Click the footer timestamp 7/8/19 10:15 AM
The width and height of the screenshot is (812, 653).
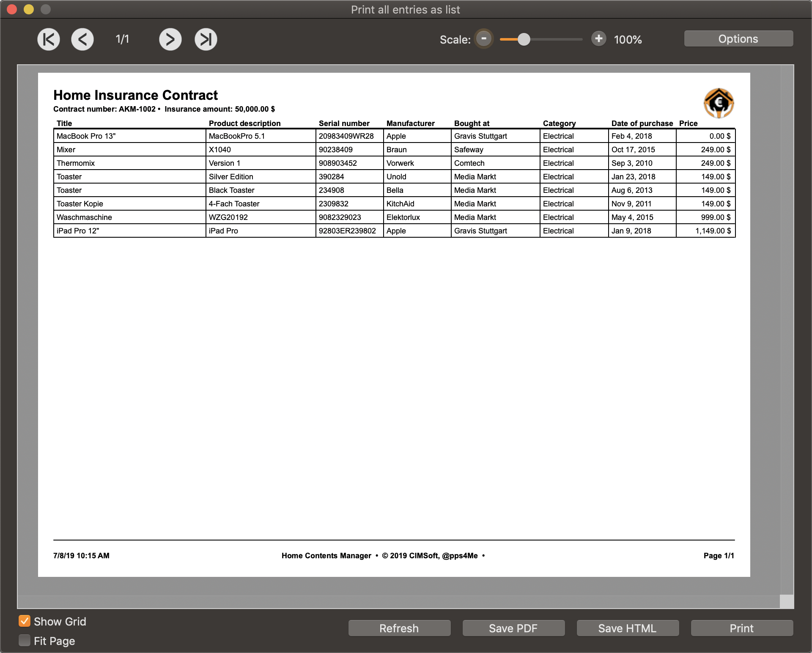click(x=81, y=556)
